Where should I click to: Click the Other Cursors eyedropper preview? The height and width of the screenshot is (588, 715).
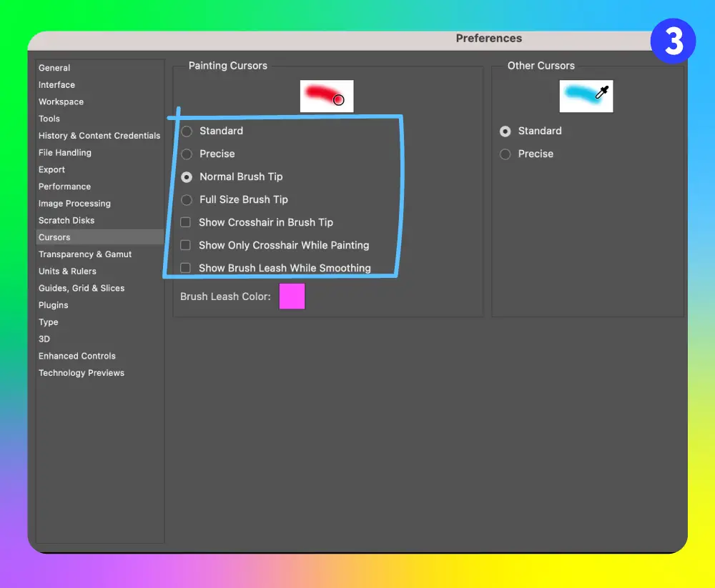pos(586,96)
